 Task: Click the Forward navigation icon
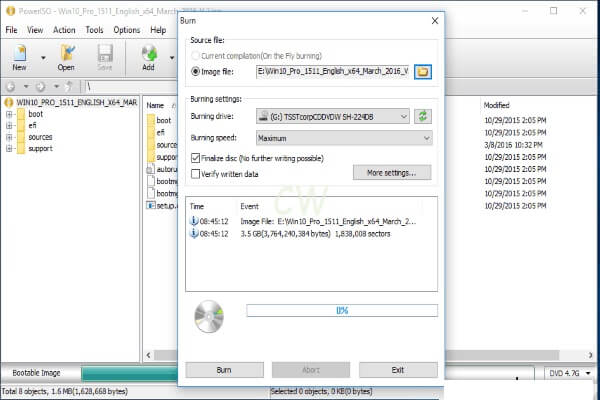click(40, 87)
